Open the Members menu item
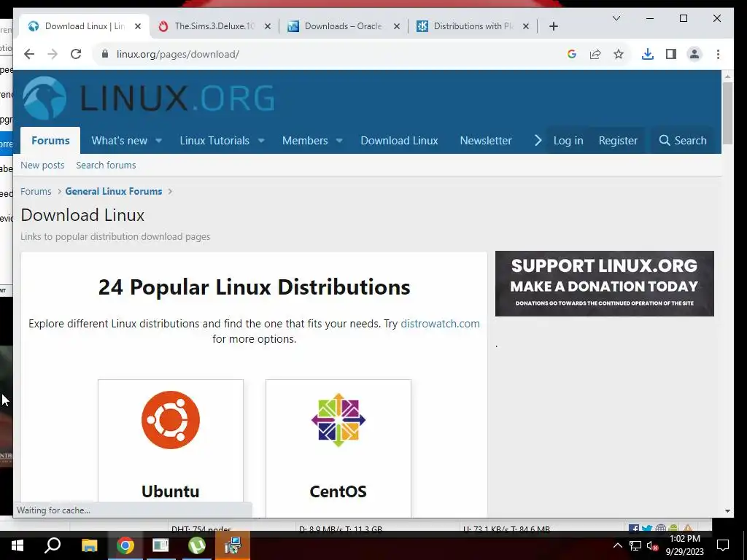Image resolution: width=747 pixels, height=560 pixels. 305,141
